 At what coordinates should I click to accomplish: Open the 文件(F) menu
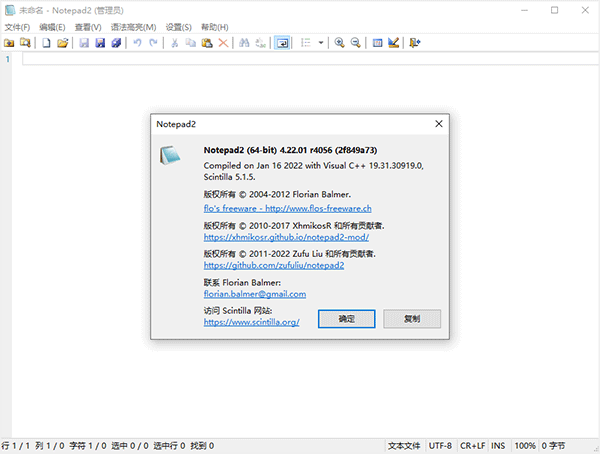click(x=18, y=26)
